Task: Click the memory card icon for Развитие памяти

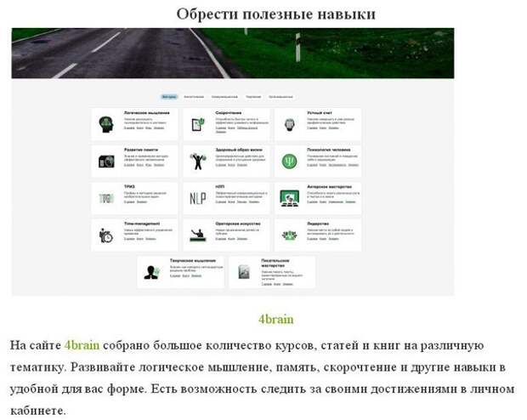Action: [106, 162]
